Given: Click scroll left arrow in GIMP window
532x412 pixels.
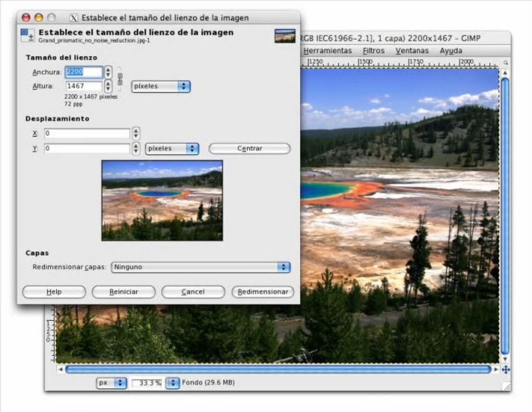Looking at the screenshot, I should 61,370.
